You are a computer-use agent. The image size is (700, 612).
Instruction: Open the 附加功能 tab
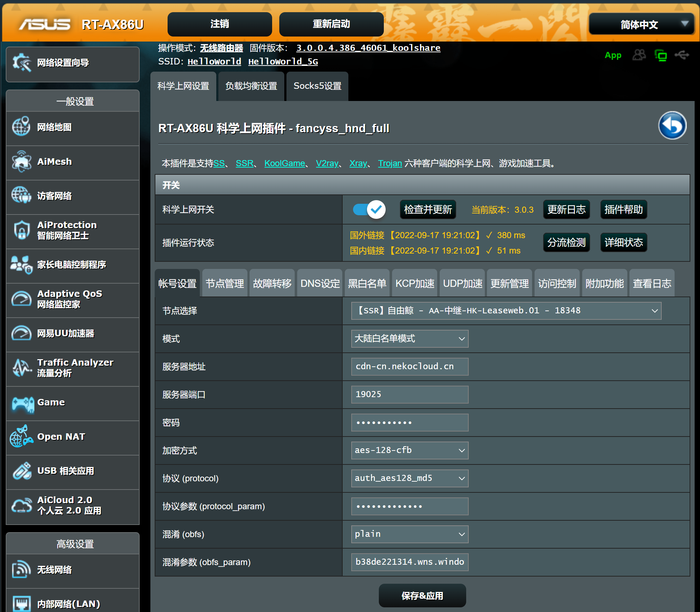click(605, 283)
